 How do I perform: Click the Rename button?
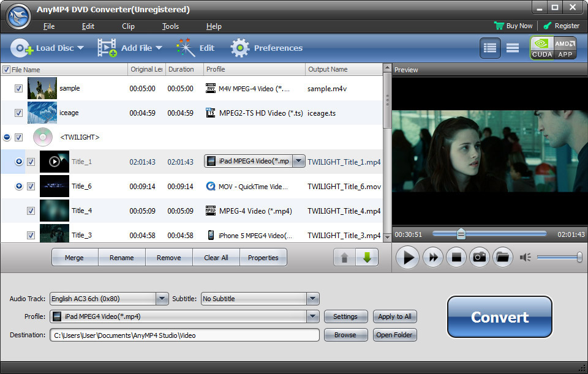122,258
